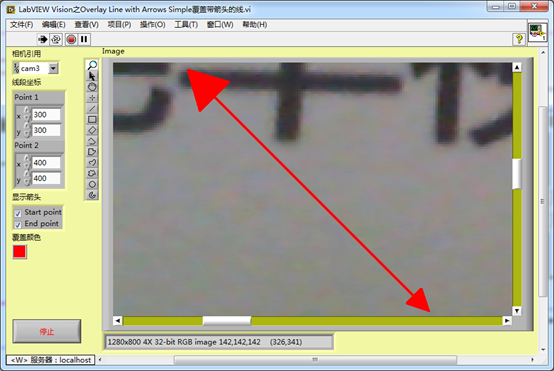Select the Zoom magnifier tool
This screenshot has height=371, width=554.
tap(92, 65)
